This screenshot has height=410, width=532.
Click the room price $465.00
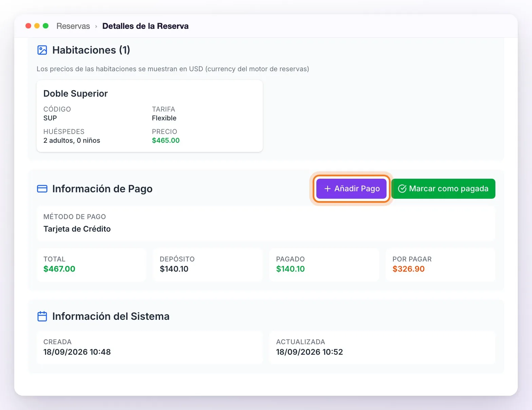[166, 140]
